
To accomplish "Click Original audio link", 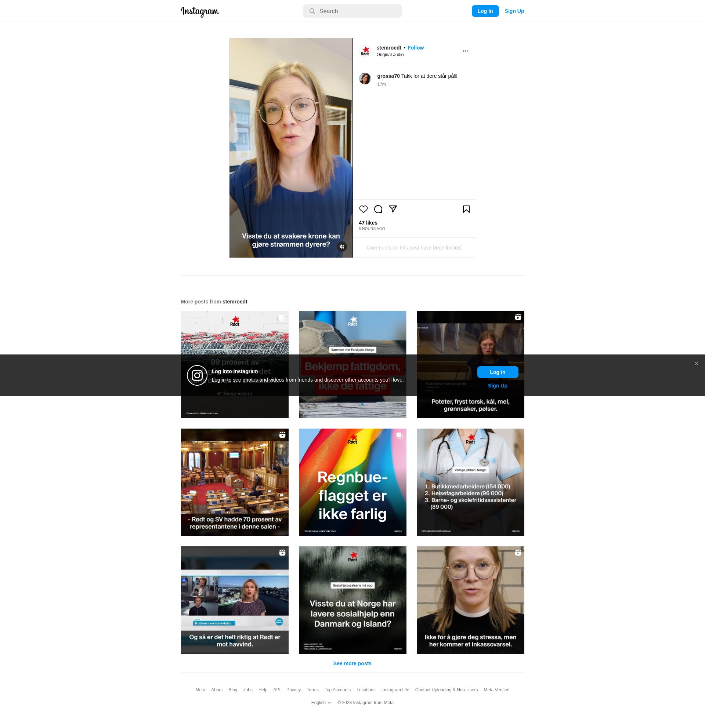I will [x=390, y=55].
